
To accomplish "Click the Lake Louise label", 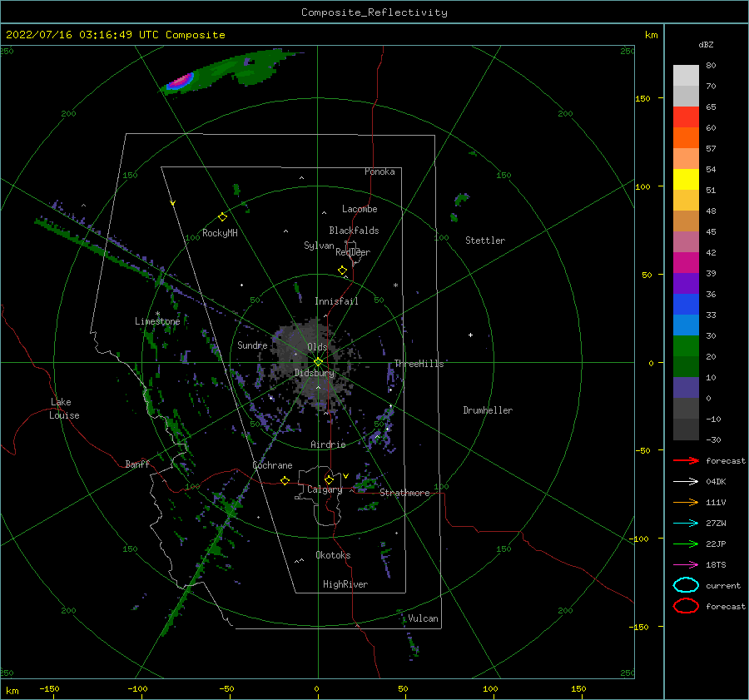I will click(64, 409).
